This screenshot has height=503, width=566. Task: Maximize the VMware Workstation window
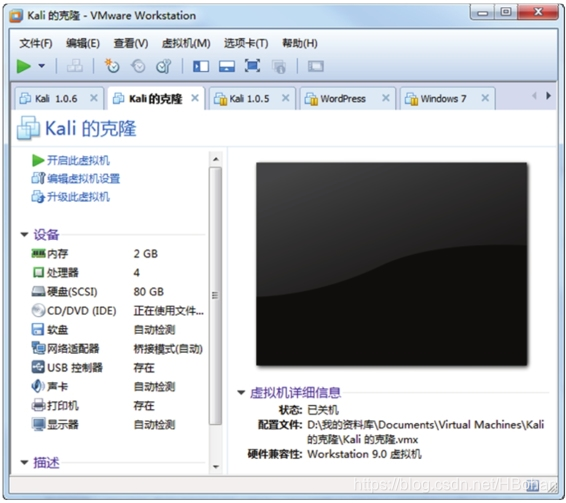506,13
